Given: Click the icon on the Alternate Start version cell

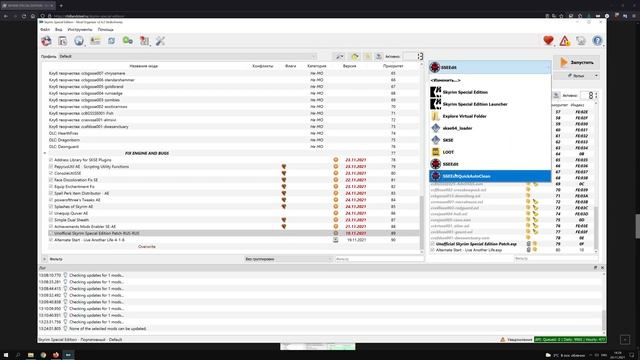Looking at the screenshot, I should [x=336, y=240].
